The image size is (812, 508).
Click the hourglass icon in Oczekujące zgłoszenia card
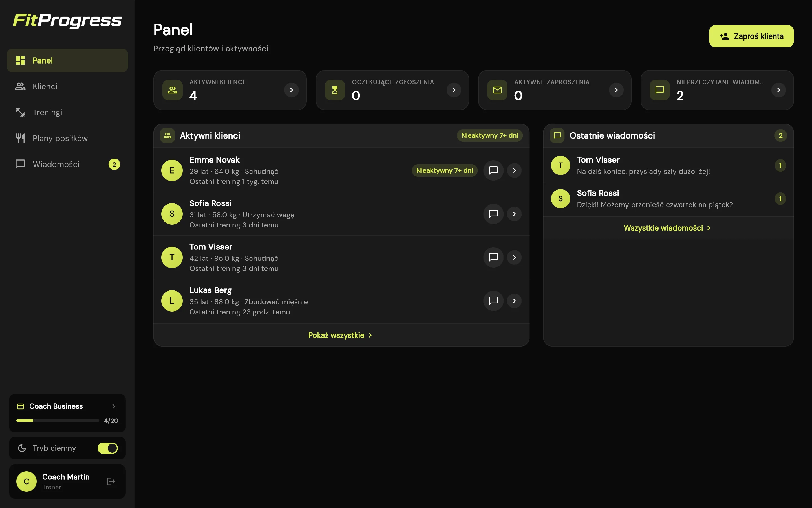pos(335,90)
